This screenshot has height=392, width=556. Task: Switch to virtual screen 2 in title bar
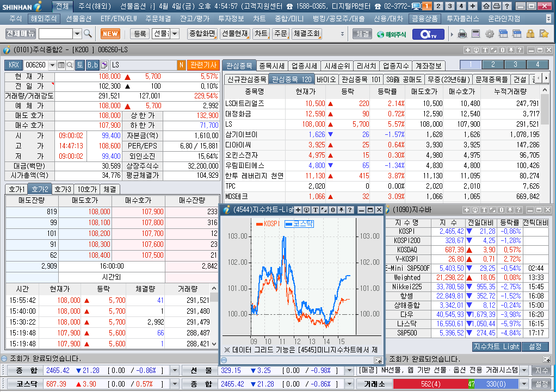[x=438, y=6]
